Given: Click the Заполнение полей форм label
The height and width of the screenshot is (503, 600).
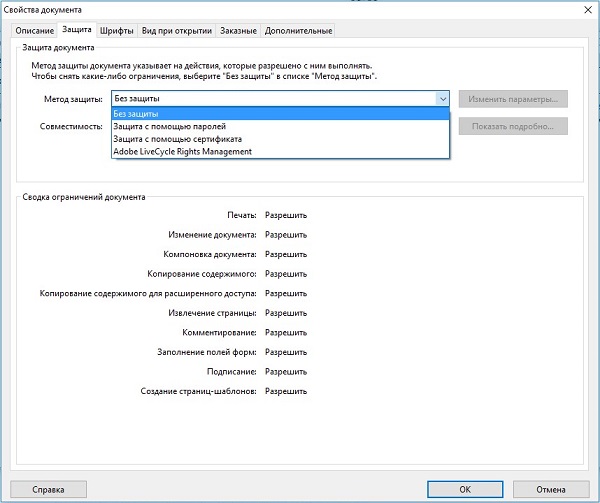Looking at the screenshot, I should (x=207, y=352).
